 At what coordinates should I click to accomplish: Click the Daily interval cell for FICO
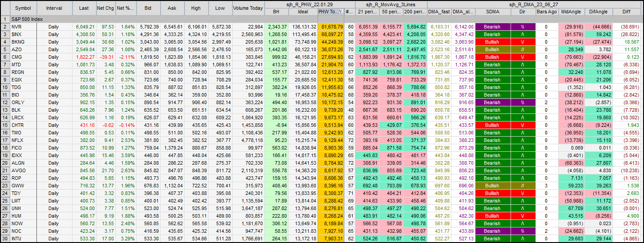54,148
